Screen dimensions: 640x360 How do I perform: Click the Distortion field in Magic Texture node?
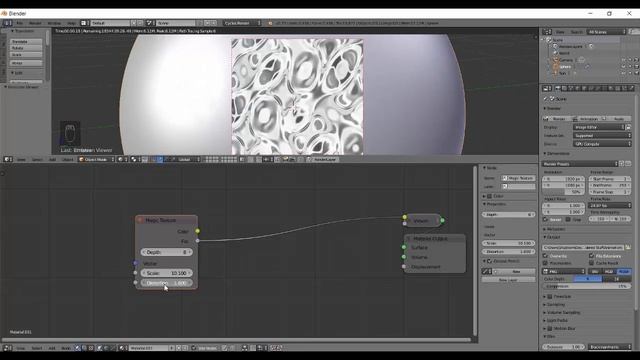coord(166,283)
